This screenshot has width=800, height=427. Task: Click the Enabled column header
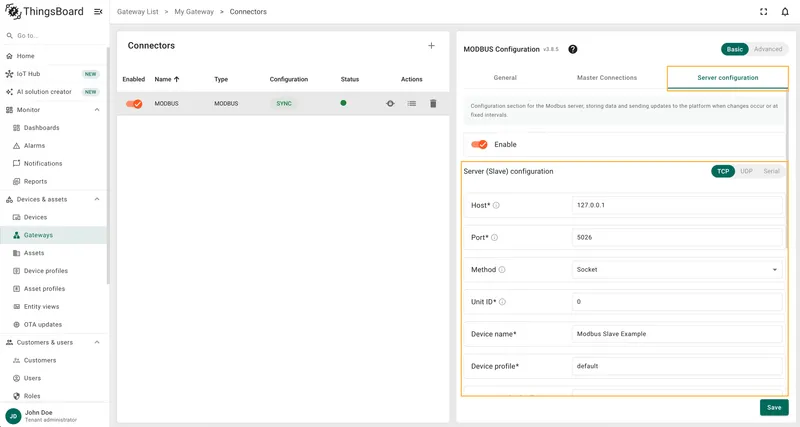[x=134, y=79]
